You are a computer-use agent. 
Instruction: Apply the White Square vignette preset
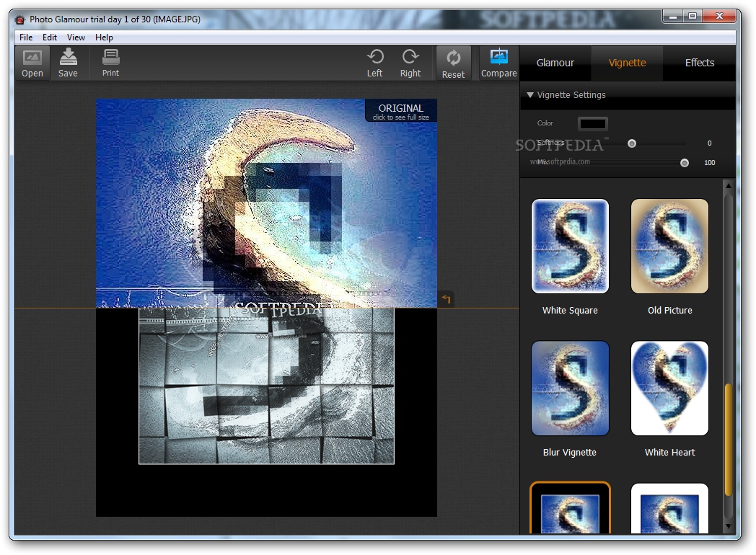570,247
